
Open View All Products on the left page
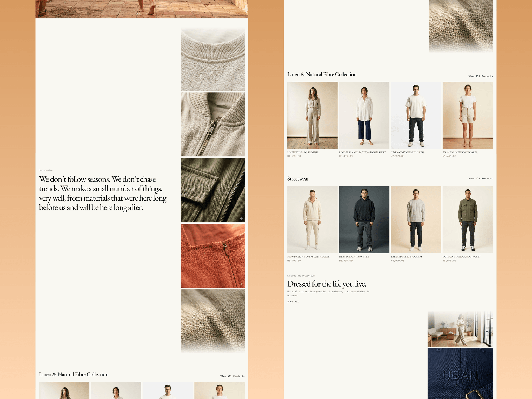tap(232, 376)
